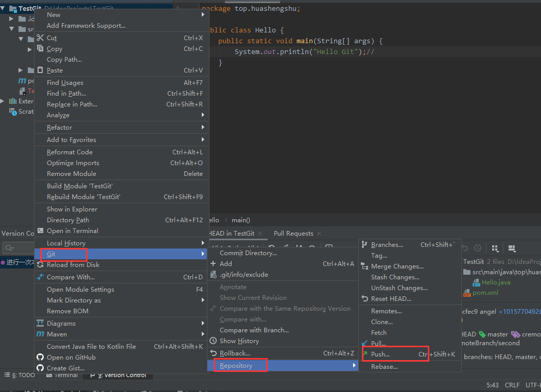Click the Show History clock icon
This screenshot has height=392, width=541.
pos(214,341)
